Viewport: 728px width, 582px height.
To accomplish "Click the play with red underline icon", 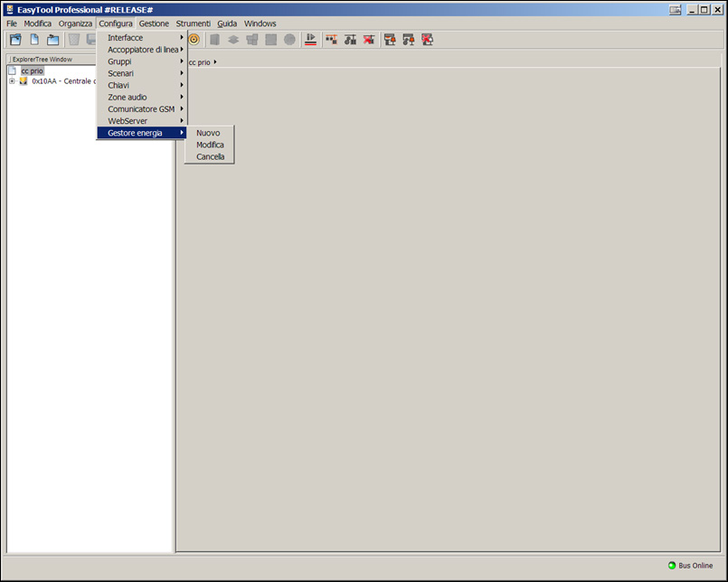I will (310, 40).
